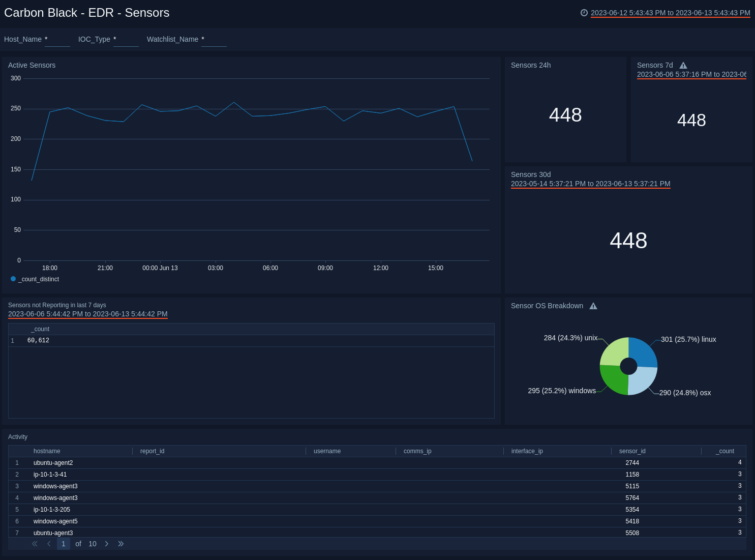Image resolution: width=755 pixels, height=560 pixels.
Task: Click the warning icon on the Sensors 7d panel
Action: click(x=683, y=65)
